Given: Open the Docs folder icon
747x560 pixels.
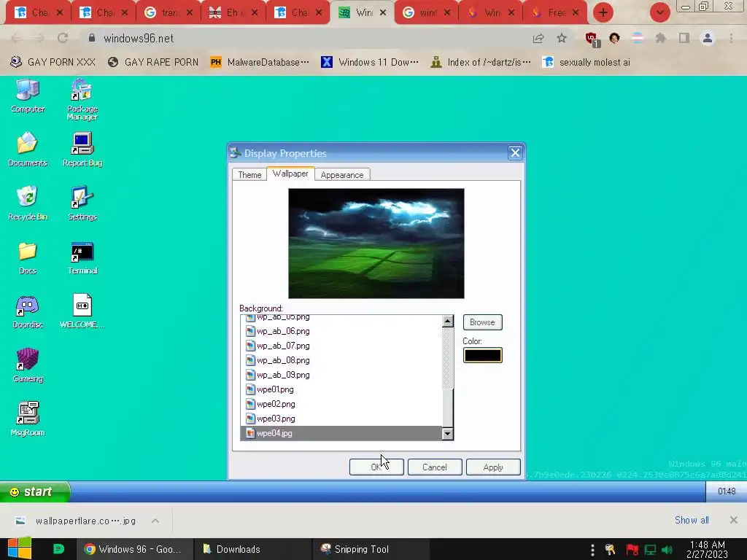Looking at the screenshot, I should click(28, 257).
